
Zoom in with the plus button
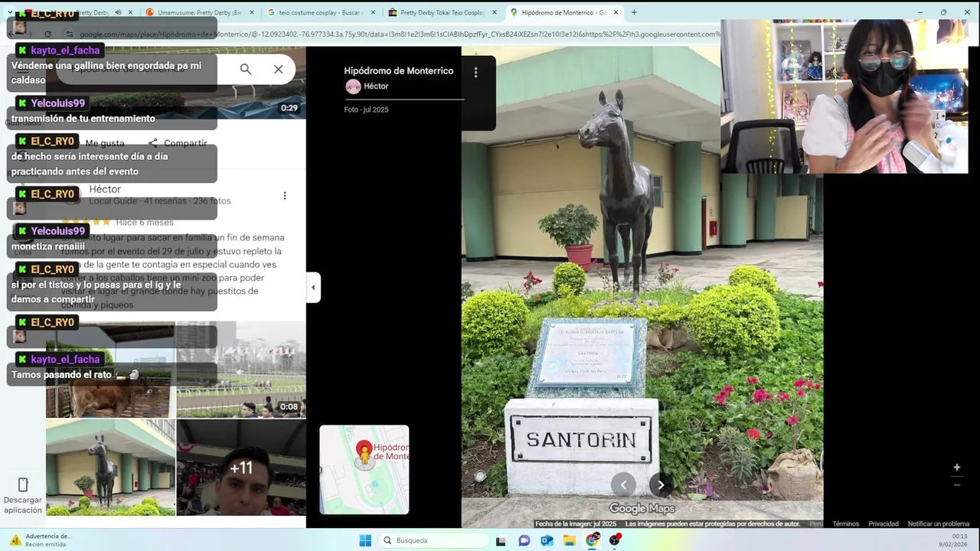coord(956,468)
